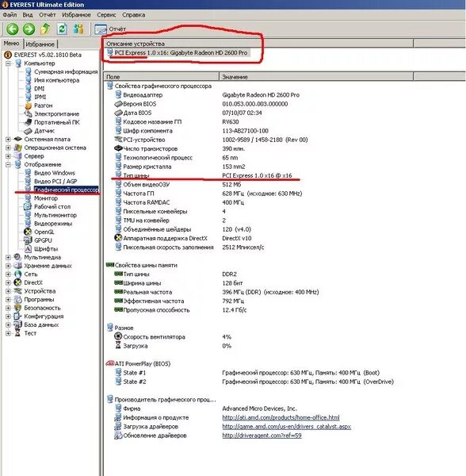The width and height of the screenshot is (466, 476).
Task: Click the green Back arrow toolbar button
Action: pyautogui.click(x=13, y=29)
